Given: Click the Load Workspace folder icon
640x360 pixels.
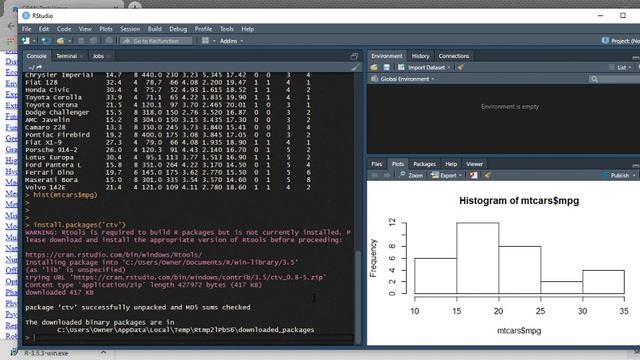Looking at the screenshot, I should pos(374,67).
